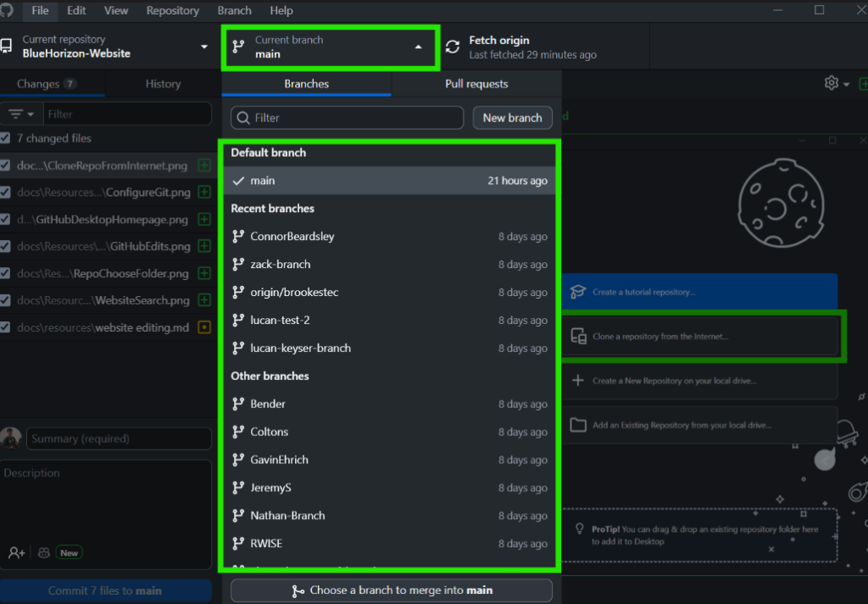868x604 pixels.
Task: Click the filter options icon in Changes
Action: (21, 115)
